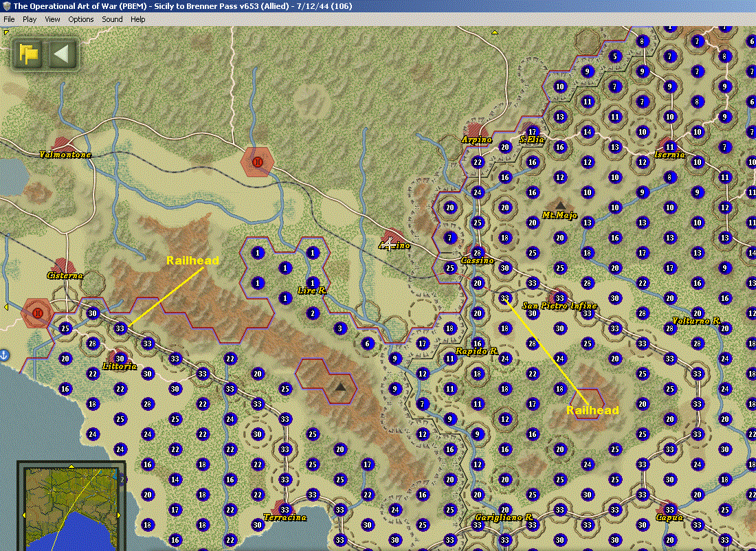Select supply marker 30 on Littoria
Viewport: 756px width, 551px height.
pyautogui.click(x=120, y=359)
